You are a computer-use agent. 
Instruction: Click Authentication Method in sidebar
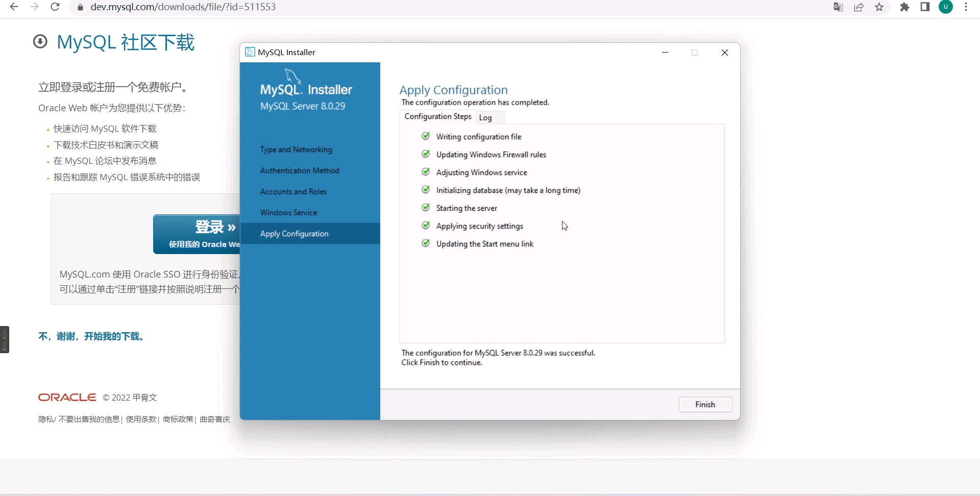tap(300, 170)
